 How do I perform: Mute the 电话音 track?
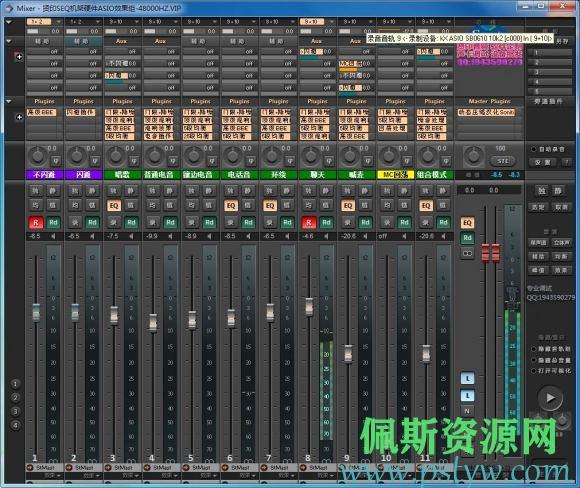[x=248, y=191]
